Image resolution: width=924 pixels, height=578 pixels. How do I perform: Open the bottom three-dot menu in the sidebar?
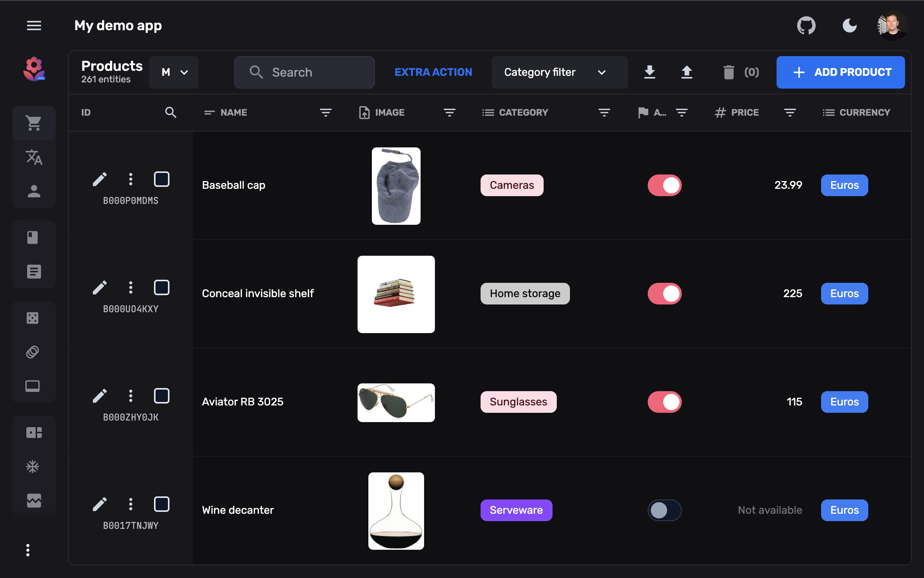tap(28, 550)
